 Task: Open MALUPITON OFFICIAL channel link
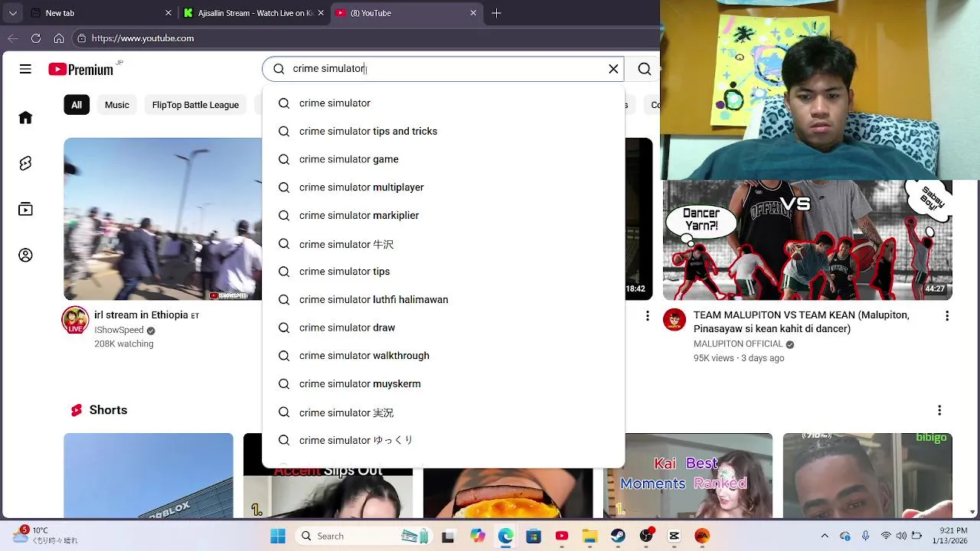coord(738,344)
